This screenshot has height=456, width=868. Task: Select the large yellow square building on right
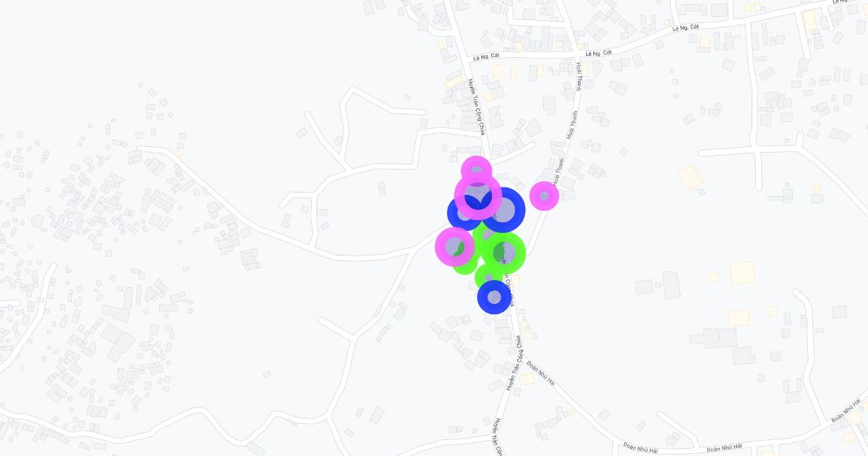click(x=741, y=273)
